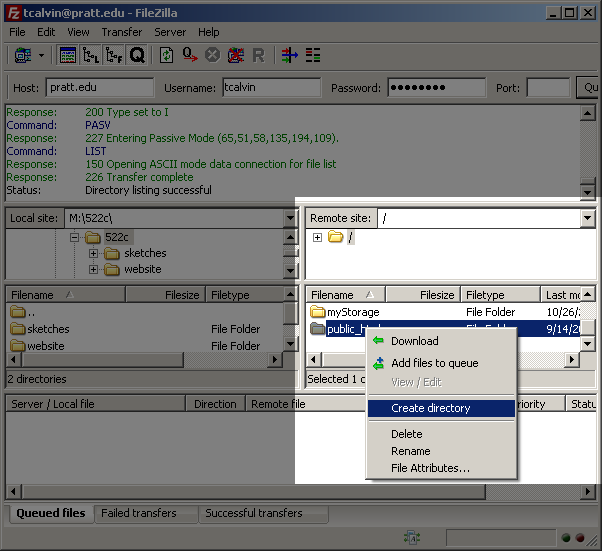Choose Add files to queue
The image size is (602, 551).
441,363
